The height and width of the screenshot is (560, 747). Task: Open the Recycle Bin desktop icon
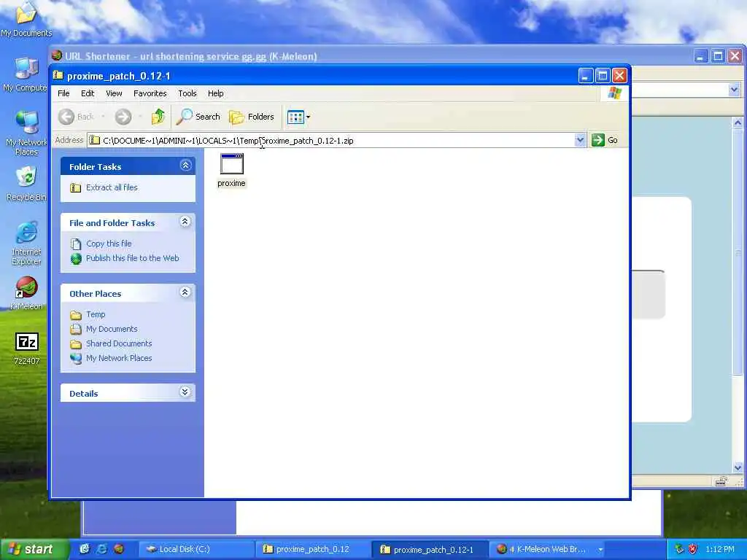pyautogui.click(x=26, y=183)
